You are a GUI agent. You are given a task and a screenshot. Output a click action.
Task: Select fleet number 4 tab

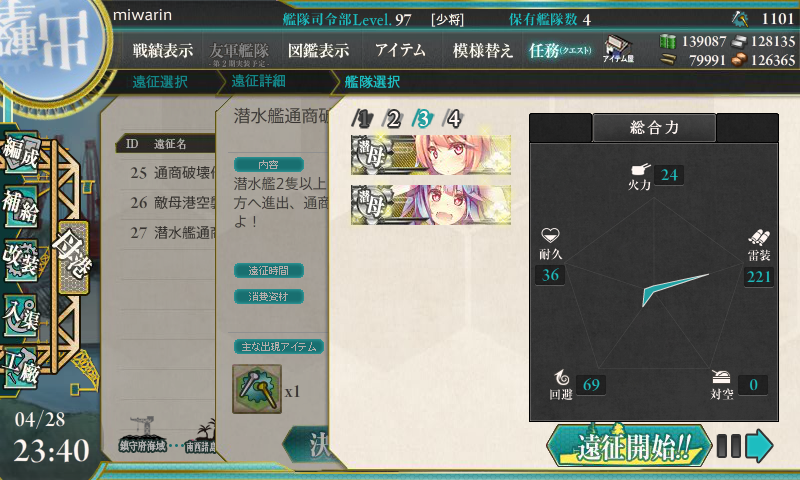pos(453,119)
